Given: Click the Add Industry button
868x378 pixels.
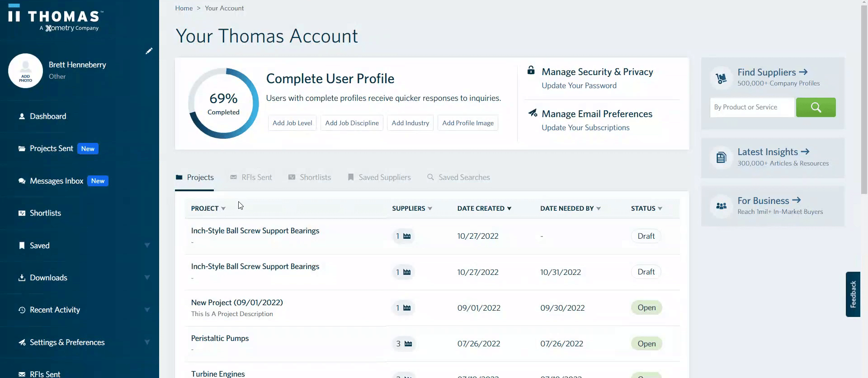Looking at the screenshot, I should pyautogui.click(x=410, y=123).
